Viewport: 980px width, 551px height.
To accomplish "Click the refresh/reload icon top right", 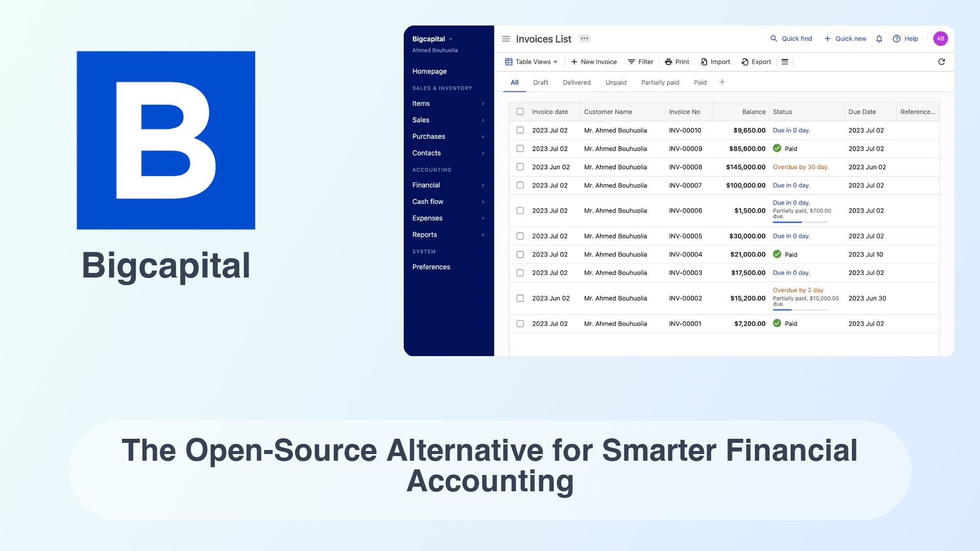I will point(942,62).
